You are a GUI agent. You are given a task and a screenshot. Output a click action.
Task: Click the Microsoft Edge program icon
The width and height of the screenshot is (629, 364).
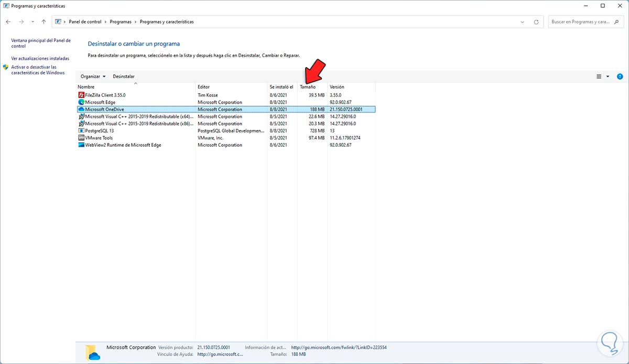click(81, 102)
